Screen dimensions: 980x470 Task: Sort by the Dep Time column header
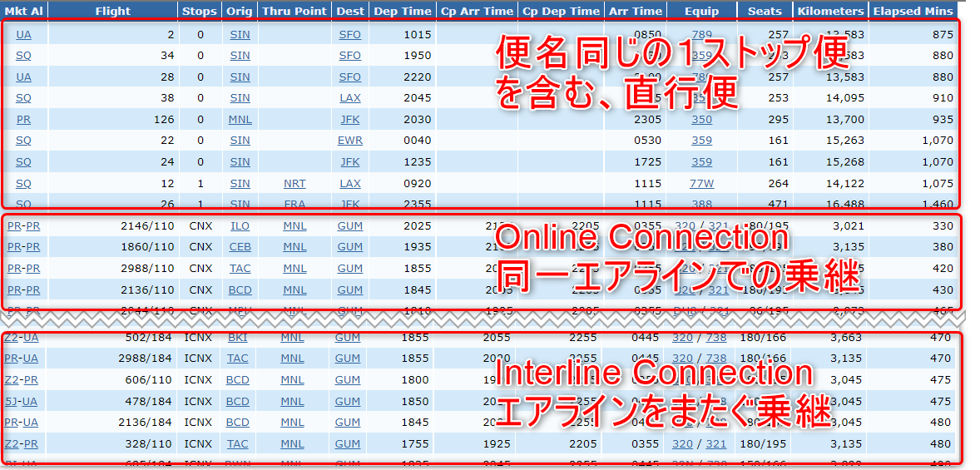coord(403,11)
